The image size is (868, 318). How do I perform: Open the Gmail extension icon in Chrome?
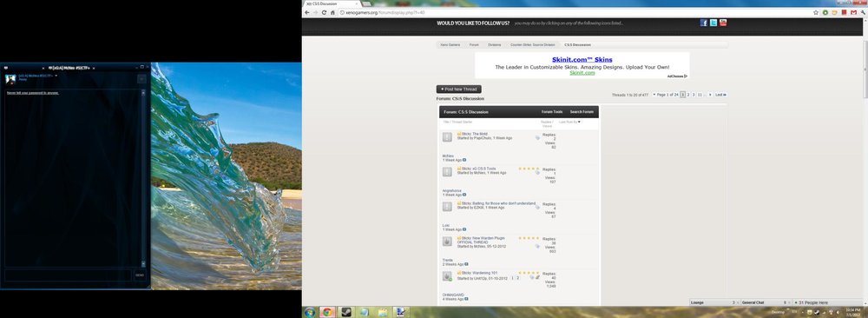(853, 12)
